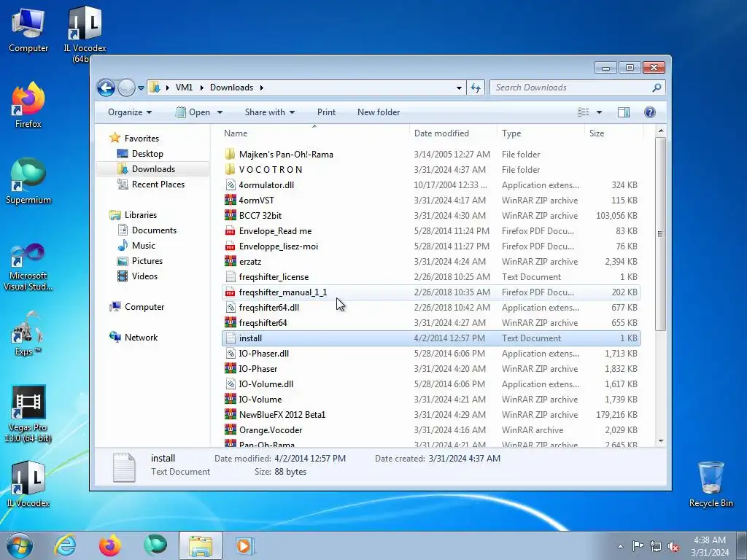Click the network tray icon

[x=656, y=546]
